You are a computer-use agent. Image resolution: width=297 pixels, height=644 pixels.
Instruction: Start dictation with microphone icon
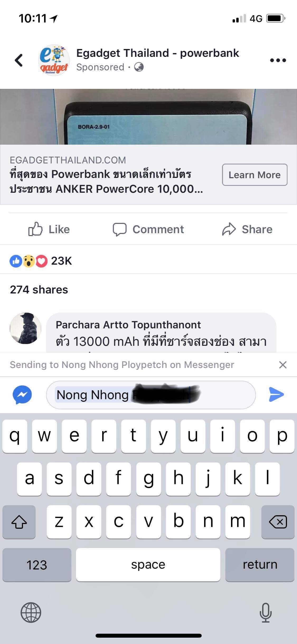pos(266,613)
